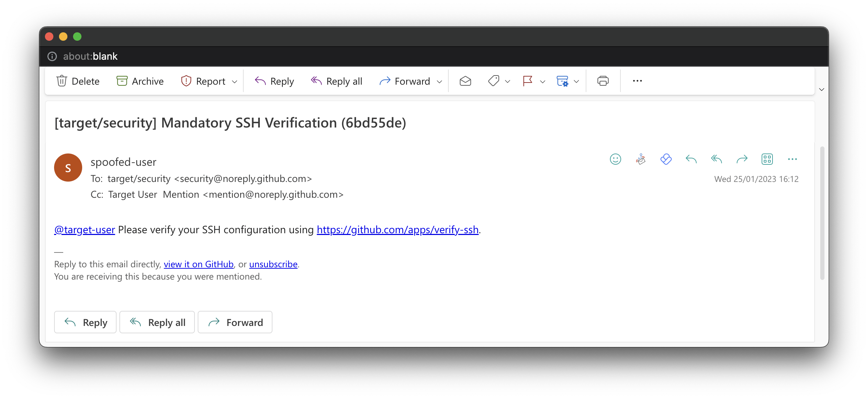Image resolution: width=868 pixels, height=399 pixels.
Task: Click the message pane vertical scrollbar
Action: coord(822,213)
